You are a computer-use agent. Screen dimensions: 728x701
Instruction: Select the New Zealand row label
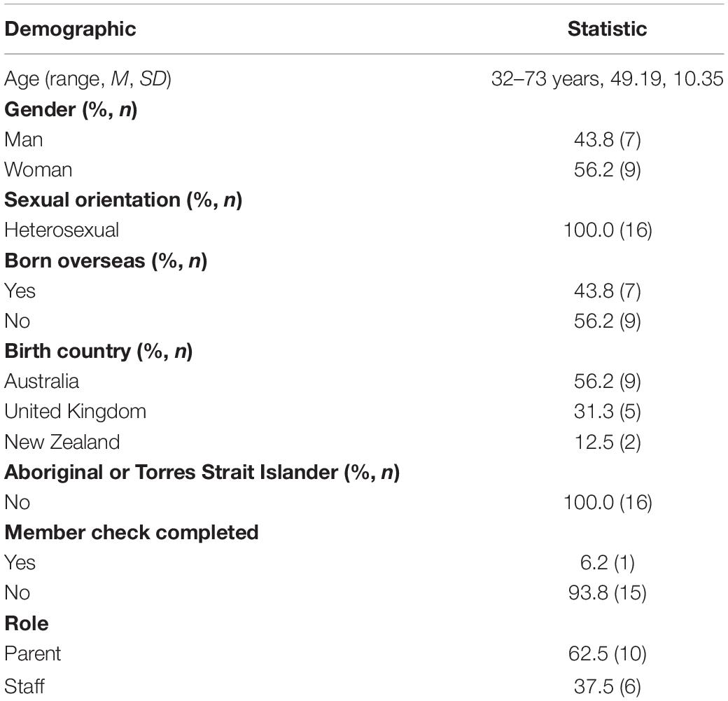(62, 442)
